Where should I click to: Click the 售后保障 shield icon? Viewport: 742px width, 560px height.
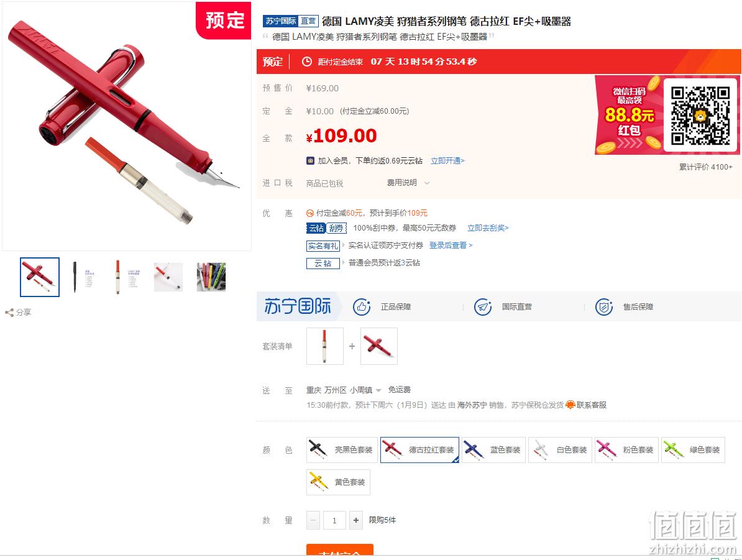click(604, 307)
